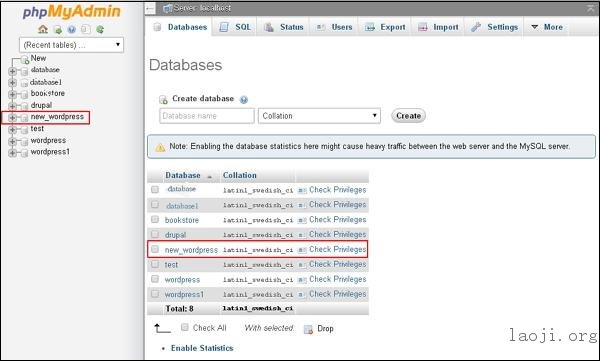Click Check Privileges for test

coord(338,264)
